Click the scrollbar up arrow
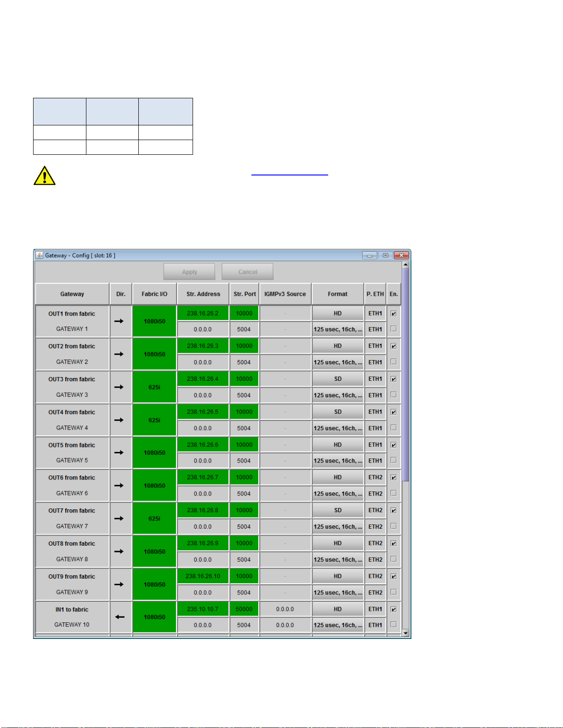The image size is (563, 728). [406, 265]
